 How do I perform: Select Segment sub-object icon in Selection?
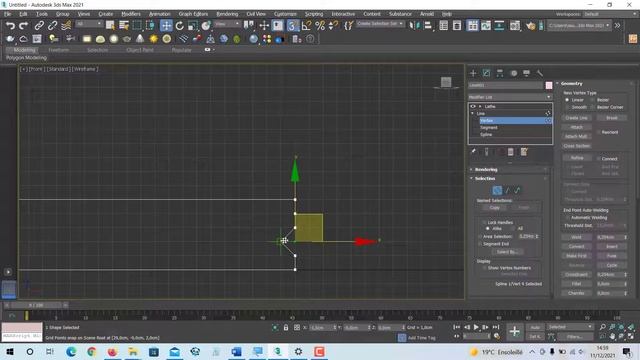coord(507,190)
